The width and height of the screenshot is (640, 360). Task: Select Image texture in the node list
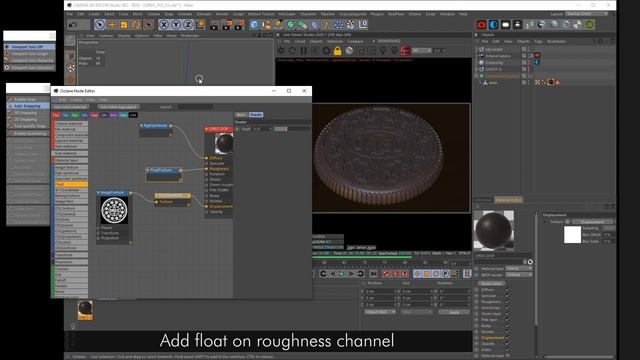coord(71,168)
